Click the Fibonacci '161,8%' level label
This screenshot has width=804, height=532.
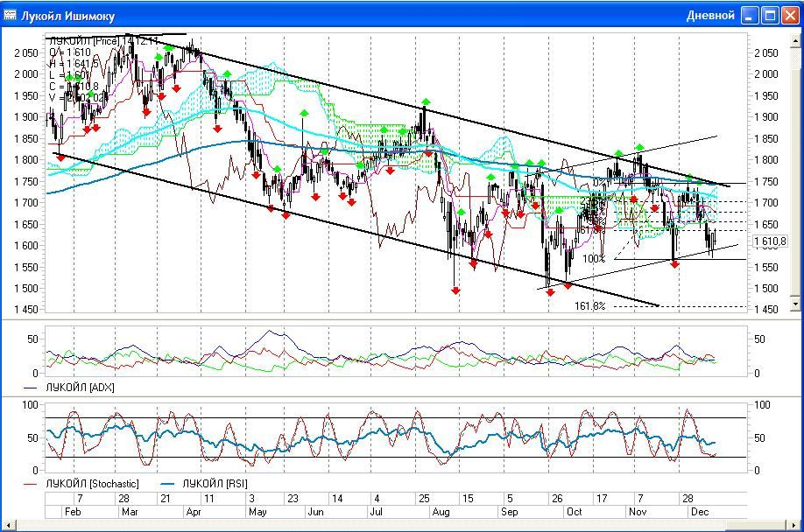(589, 306)
